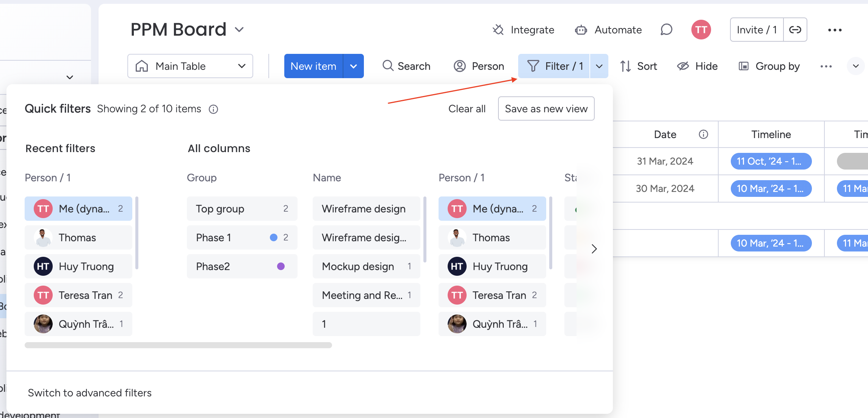This screenshot has width=868, height=418.
Task: Filter board by Person
Action: pyautogui.click(x=479, y=66)
